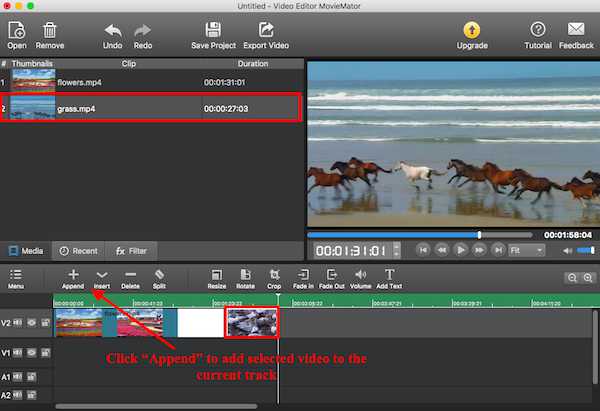600x411 pixels.
Task: Select the highlighted last clip on V2 track
Action: (252, 323)
